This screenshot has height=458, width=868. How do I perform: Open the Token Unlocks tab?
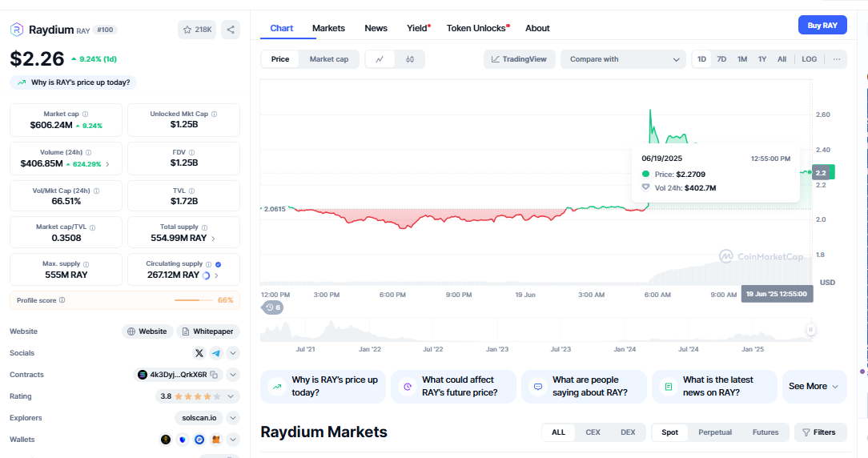pyautogui.click(x=477, y=28)
